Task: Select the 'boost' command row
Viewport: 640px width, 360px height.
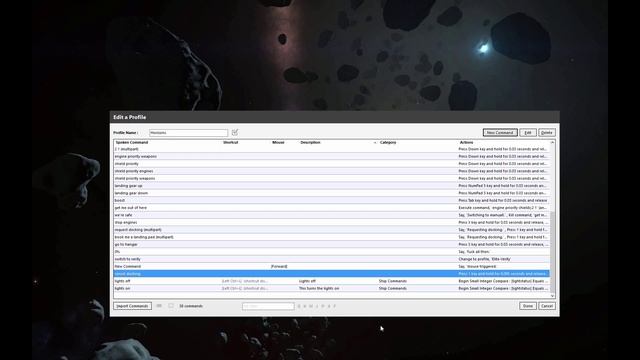Action: click(332, 200)
